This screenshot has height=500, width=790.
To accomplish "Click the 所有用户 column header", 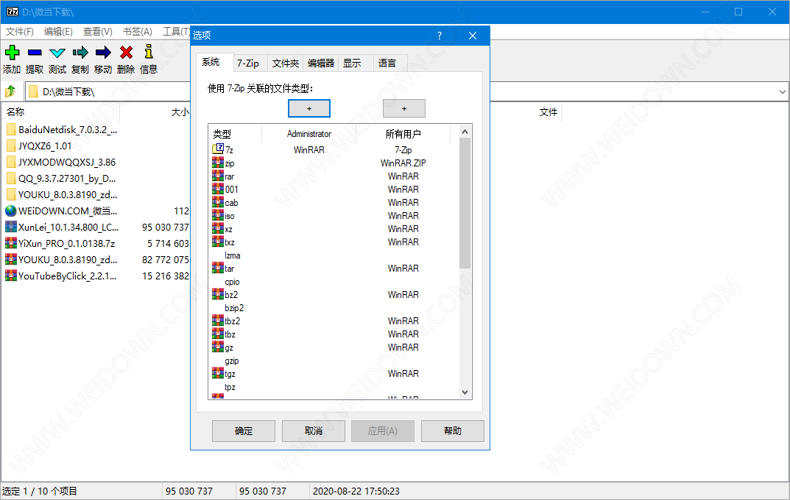I will click(x=403, y=134).
